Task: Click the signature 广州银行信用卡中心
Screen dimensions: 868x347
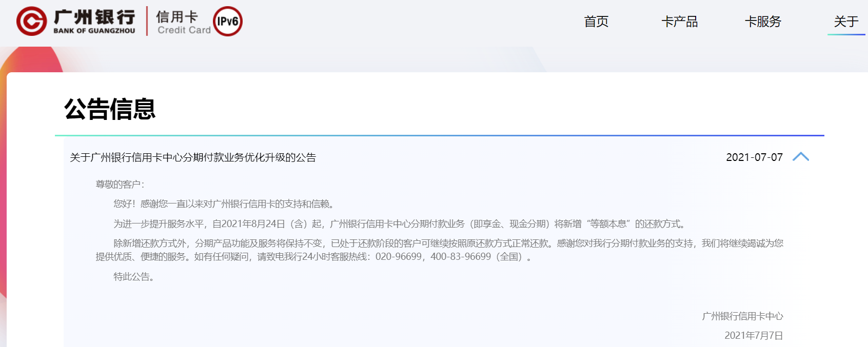Action: (x=742, y=316)
